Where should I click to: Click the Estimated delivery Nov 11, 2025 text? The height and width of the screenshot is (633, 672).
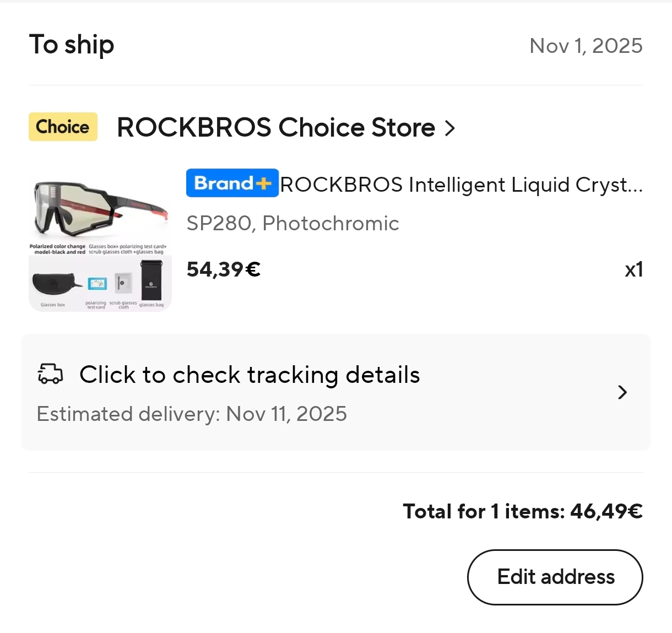[x=192, y=414]
